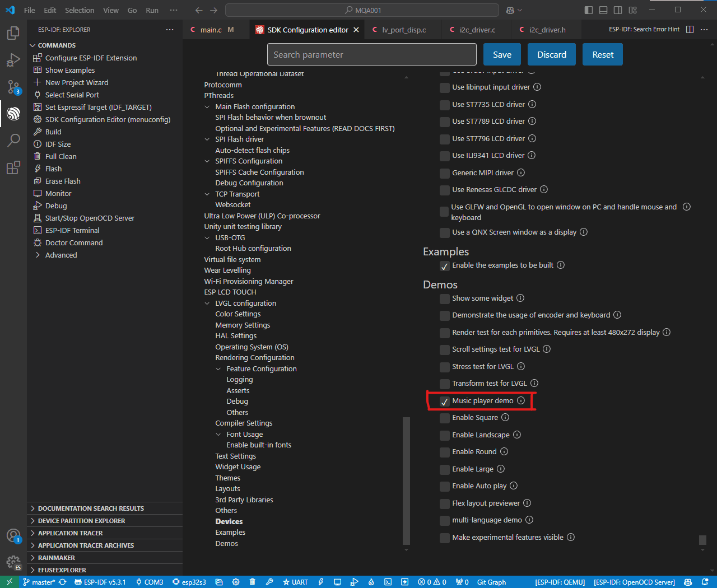Open the Search view in activity bar
Screen dimensions: 717x588
13,141
